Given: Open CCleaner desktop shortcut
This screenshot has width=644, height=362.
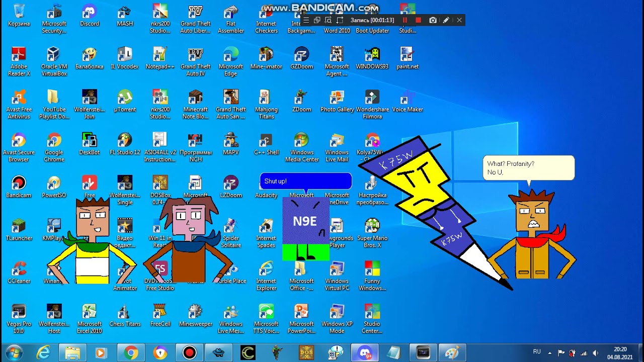Looking at the screenshot, I should (19, 272).
